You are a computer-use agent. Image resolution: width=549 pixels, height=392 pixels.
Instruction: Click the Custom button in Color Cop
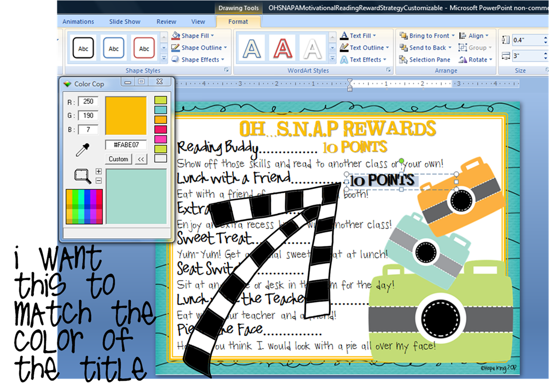point(118,159)
